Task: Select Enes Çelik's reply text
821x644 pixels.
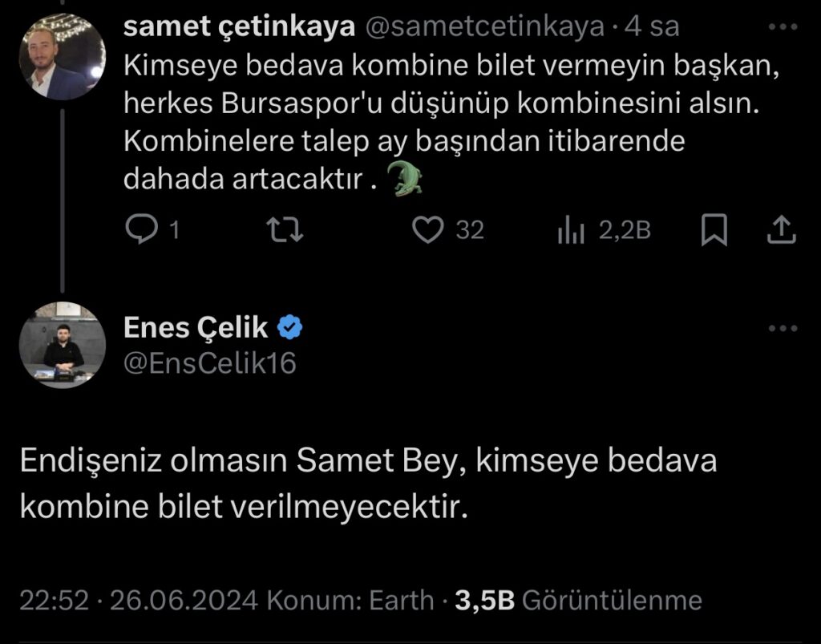Action: (368, 484)
